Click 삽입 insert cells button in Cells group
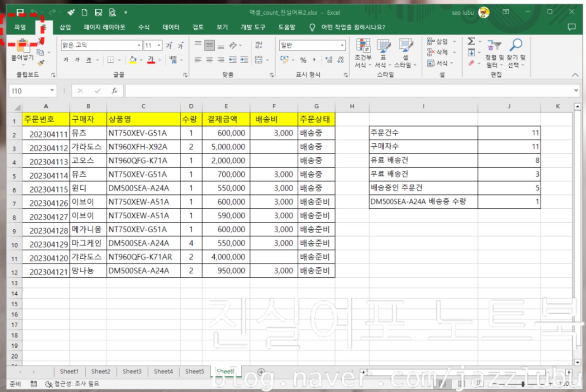This screenshot has height=392, width=586. (x=441, y=41)
